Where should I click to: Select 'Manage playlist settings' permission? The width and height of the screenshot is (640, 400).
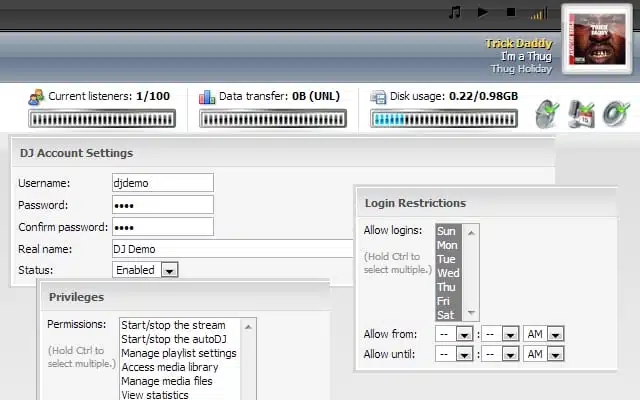pyautogui.click(x=179, y=353)
